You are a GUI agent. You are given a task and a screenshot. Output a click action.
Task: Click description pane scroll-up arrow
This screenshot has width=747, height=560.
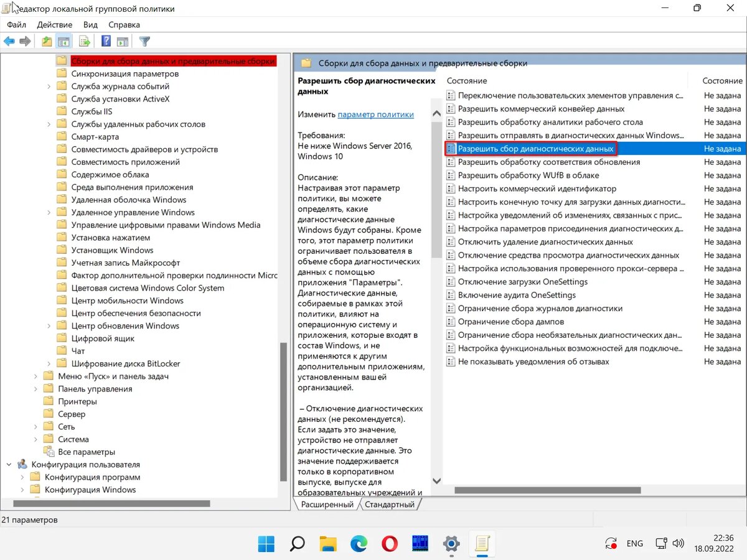pos(436,112)
